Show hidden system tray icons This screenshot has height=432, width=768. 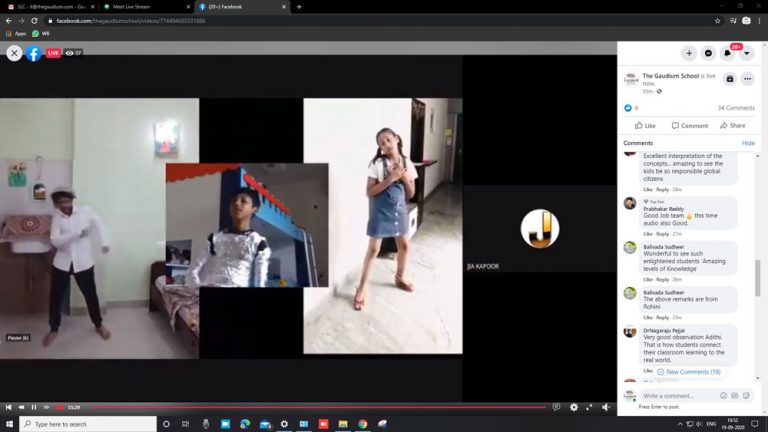tap(680, 424)
